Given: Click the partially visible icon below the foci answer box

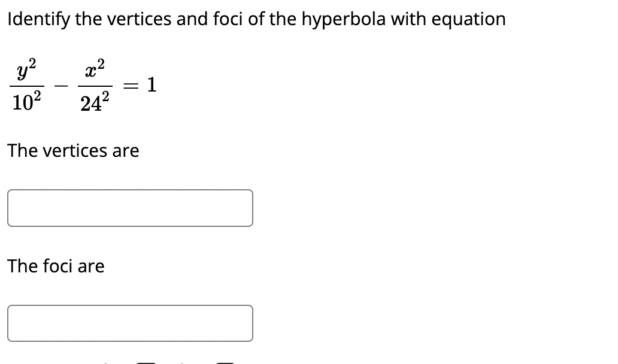Looking at the screenshot, I should (147, 362).
